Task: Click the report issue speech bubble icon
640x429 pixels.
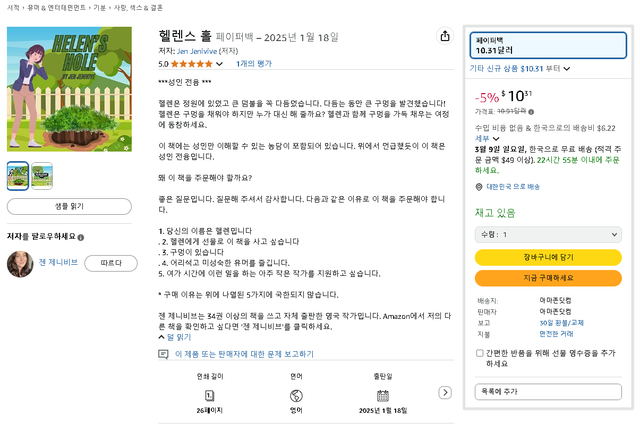Action: click(x=163, y=354)
